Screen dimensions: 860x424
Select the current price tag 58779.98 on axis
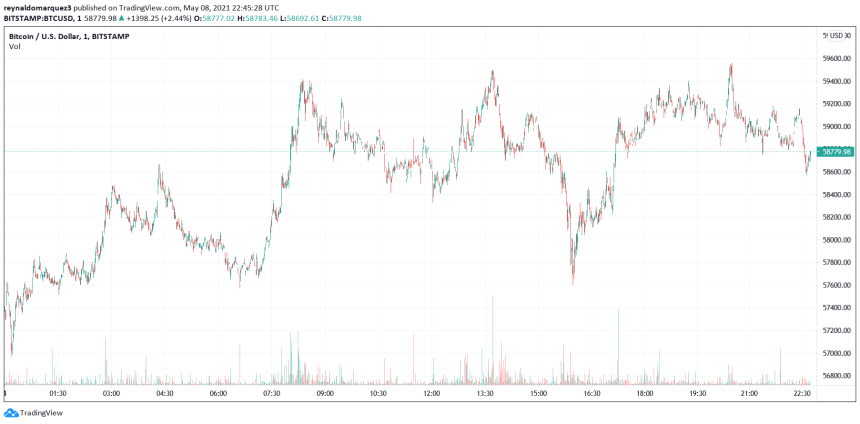point(835,151)
